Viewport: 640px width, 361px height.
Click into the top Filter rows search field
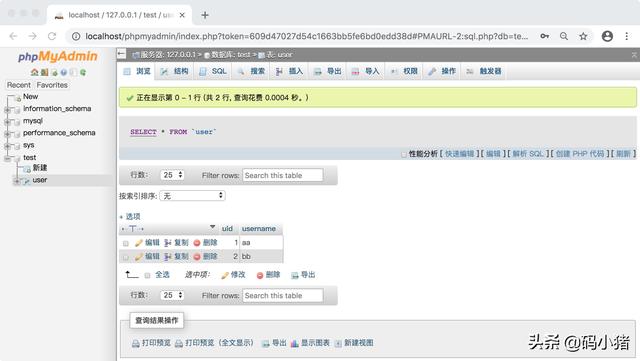point(282,175)
